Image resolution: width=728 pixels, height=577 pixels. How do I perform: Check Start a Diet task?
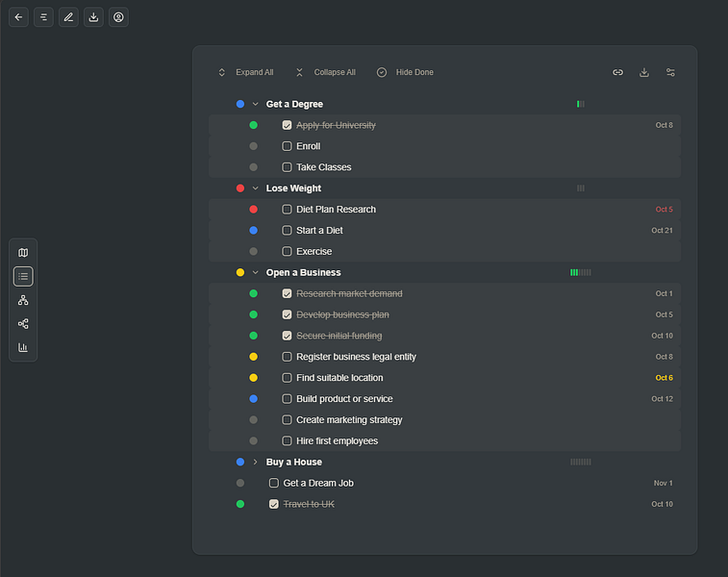click(287, 230)
